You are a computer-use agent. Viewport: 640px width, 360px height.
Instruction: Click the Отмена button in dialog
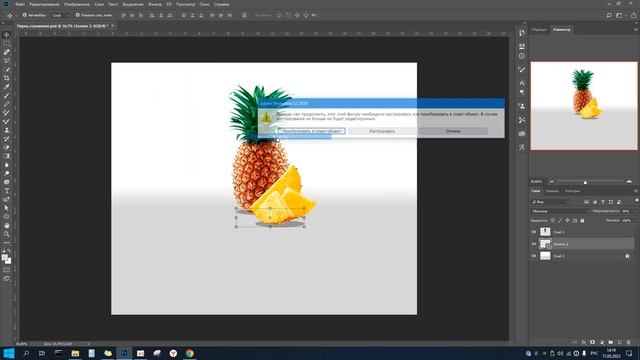tap(453, 131)
